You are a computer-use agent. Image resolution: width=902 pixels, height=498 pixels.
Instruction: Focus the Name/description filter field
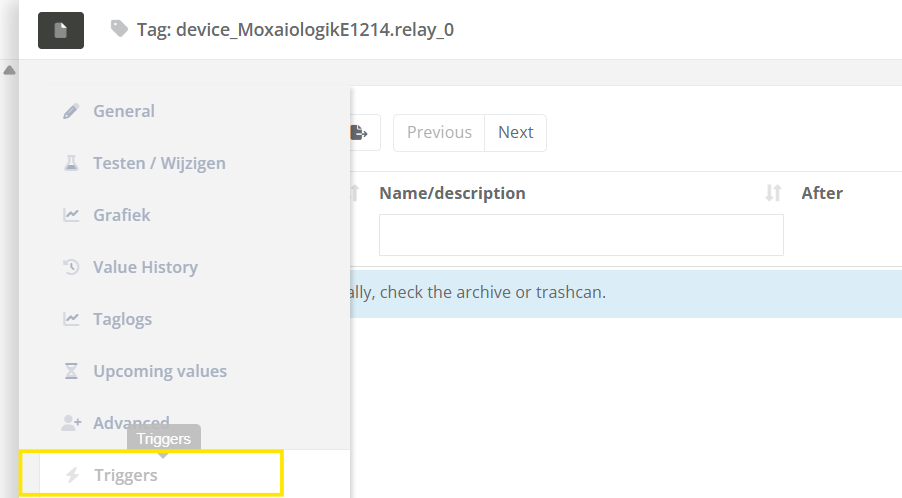tap(581, 235)
